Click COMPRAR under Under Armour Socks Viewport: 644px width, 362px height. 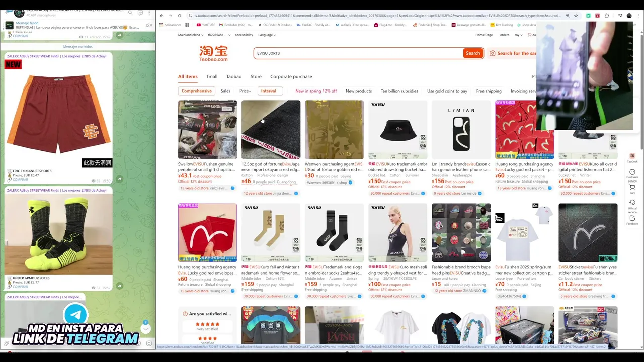point(20,286)
